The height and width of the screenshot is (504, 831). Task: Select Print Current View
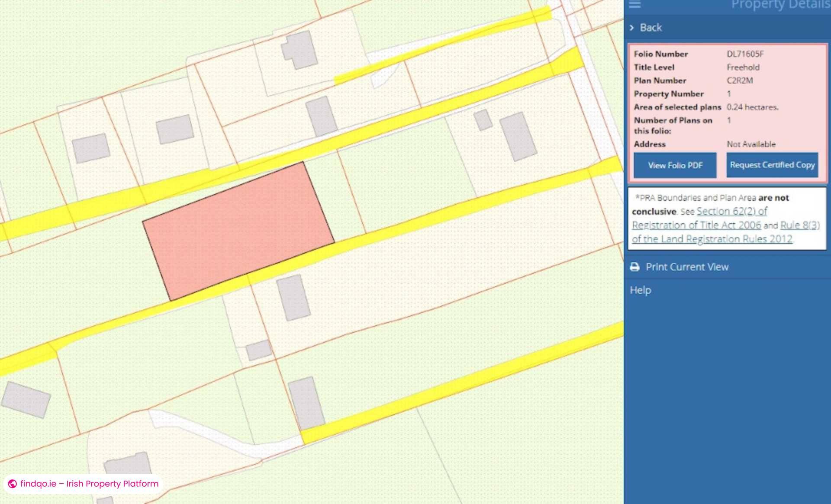pos(687,267)
